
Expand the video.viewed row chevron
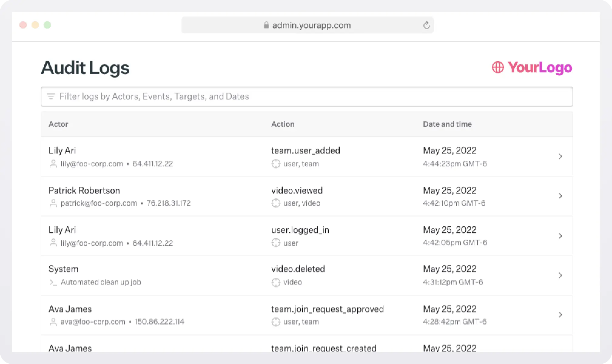coord(560,196)
